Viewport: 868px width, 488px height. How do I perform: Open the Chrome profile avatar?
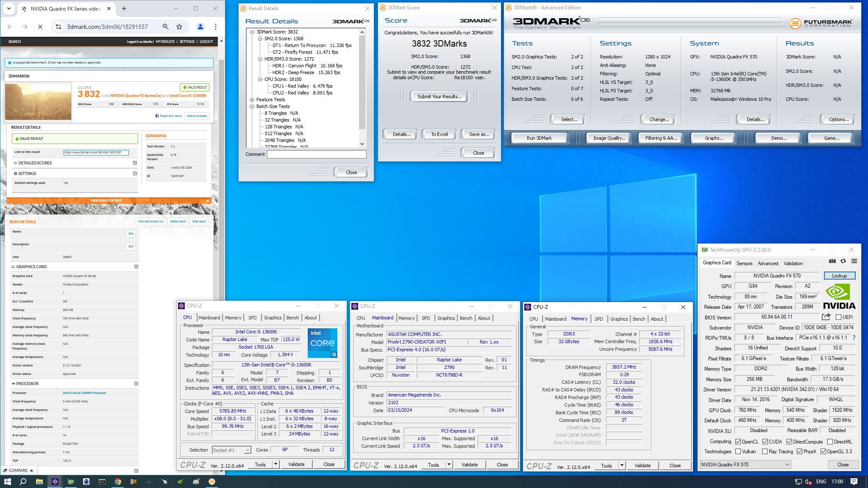pos(200,27)
